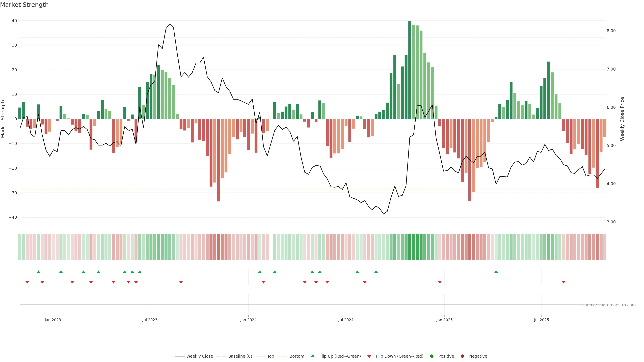This screenshot has height=362, width=644.
Task: Click the tallest dark green bar near 40
Action: pos(410,70)
